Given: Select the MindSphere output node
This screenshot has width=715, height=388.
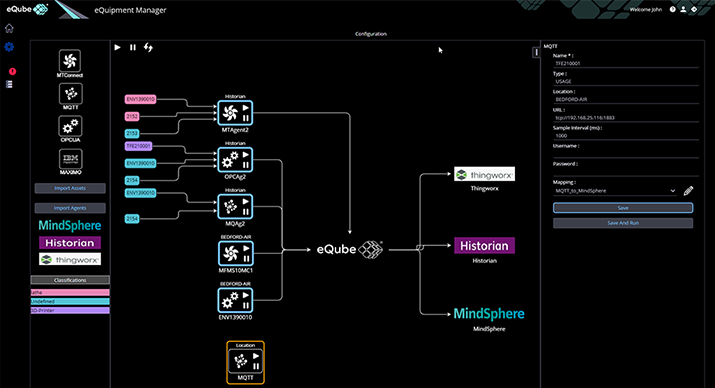Looking at the screenshot, I should (x=489, y=314).
